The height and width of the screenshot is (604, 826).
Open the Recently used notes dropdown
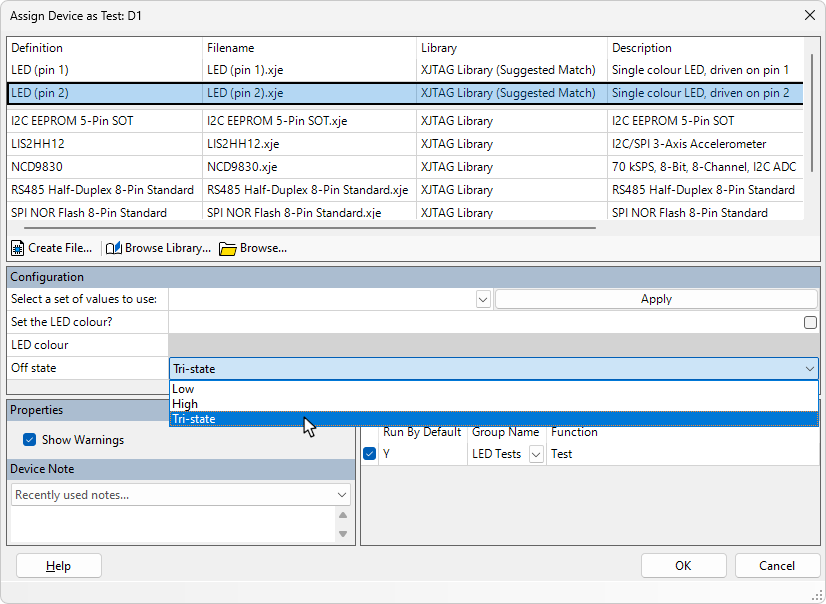pos(342,495)
